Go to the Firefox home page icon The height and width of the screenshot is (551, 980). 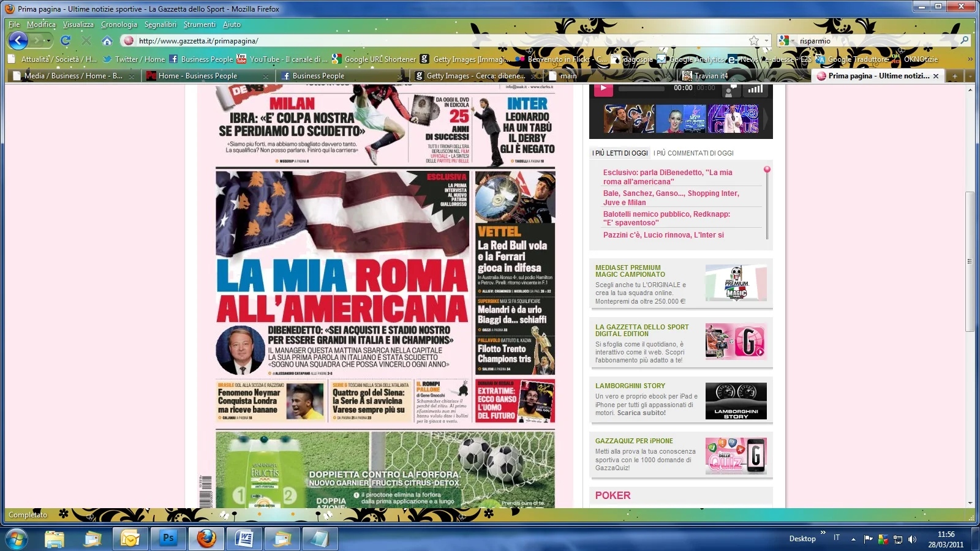(107, 41)
